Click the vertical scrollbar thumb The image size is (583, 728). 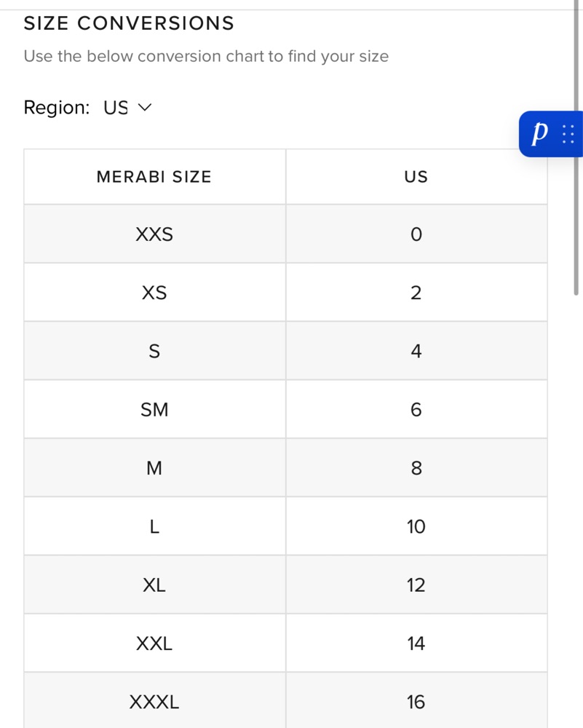coord(576,148)
